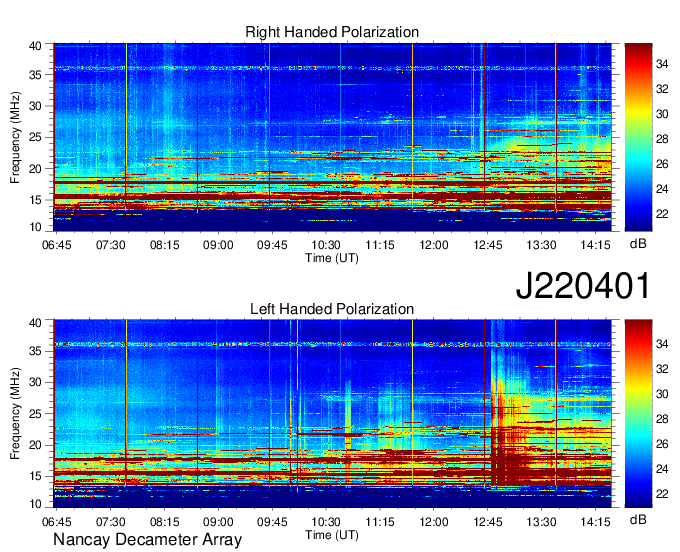Click the Left Handed plot's dB colorbar
This screenshot has width=680, height=552.
(638, 414)
